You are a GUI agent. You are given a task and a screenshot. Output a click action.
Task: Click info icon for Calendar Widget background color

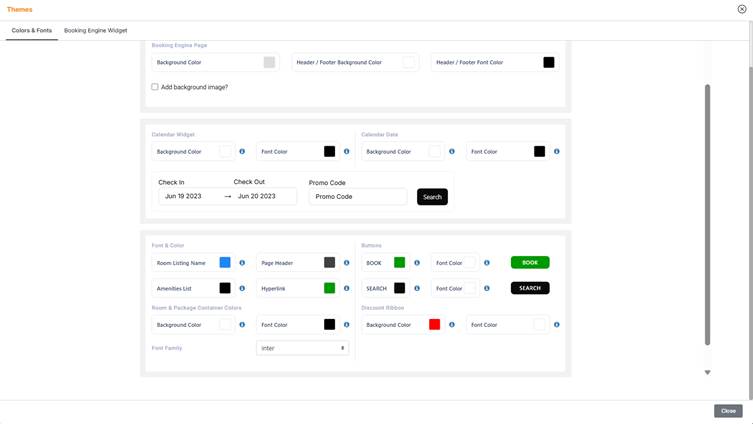tap(242, 152)
